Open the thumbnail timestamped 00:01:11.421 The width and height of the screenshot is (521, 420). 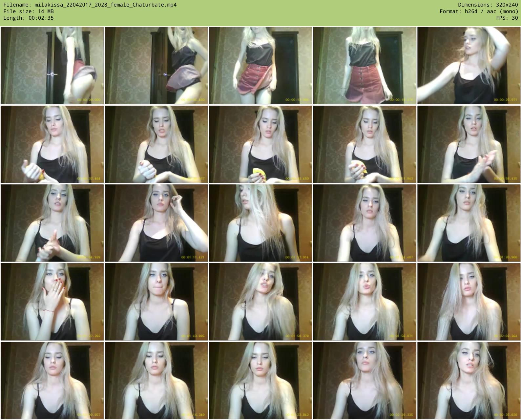(156, 223)
